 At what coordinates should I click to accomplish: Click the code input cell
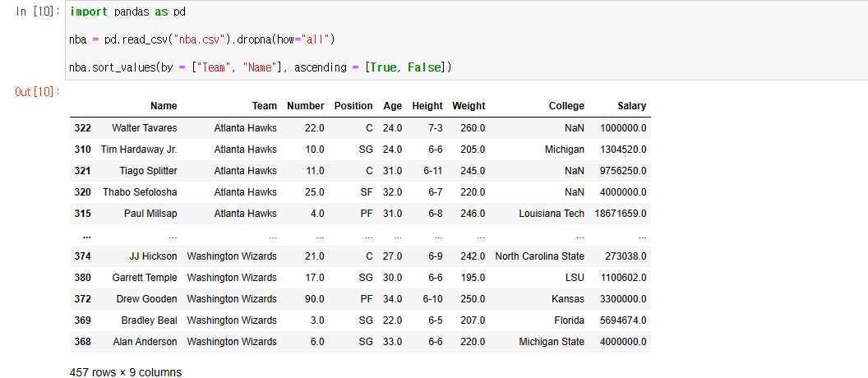[x=466, y=39]
